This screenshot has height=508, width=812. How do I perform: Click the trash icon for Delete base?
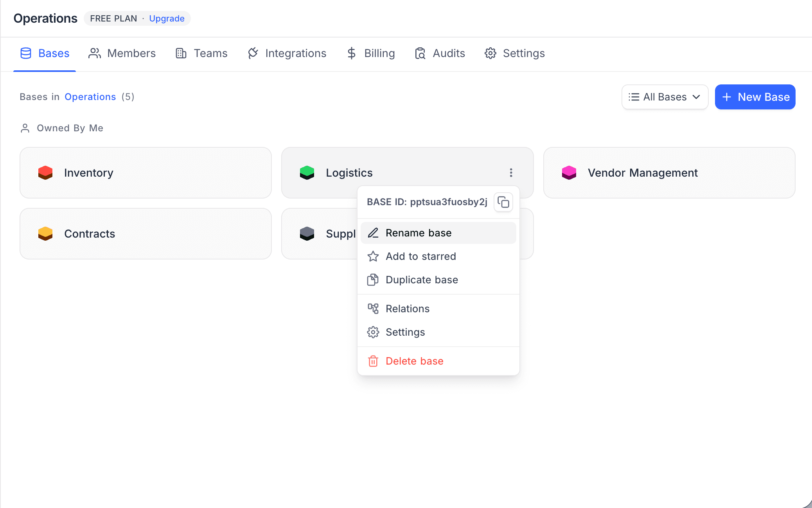pos(373,361)
